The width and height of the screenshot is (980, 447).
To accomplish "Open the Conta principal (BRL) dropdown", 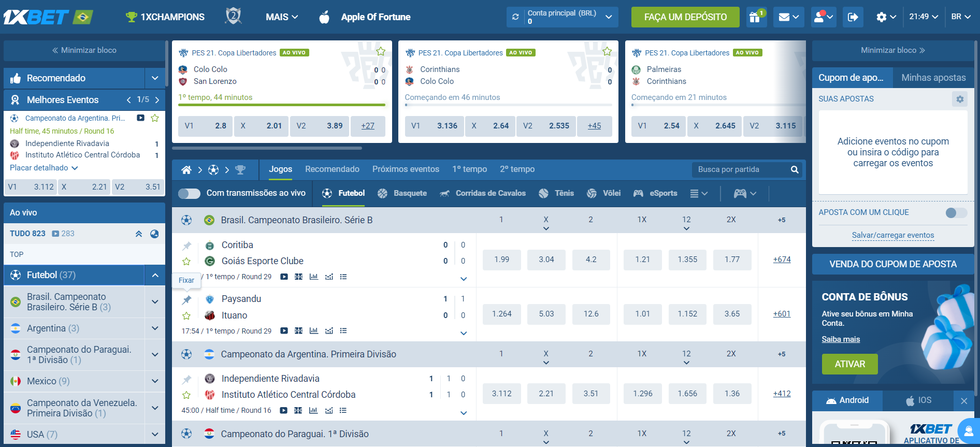I will (x=563, y=17).
